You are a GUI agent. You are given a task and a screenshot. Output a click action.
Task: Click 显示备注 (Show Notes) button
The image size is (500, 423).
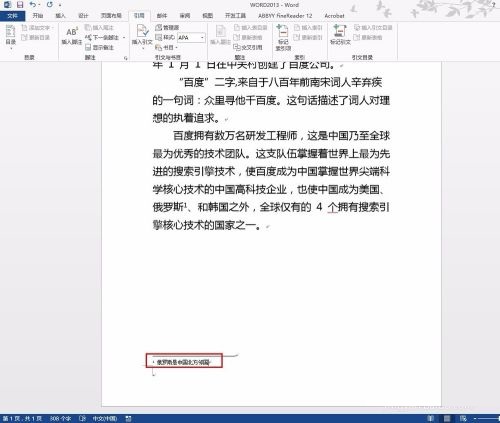99,47
